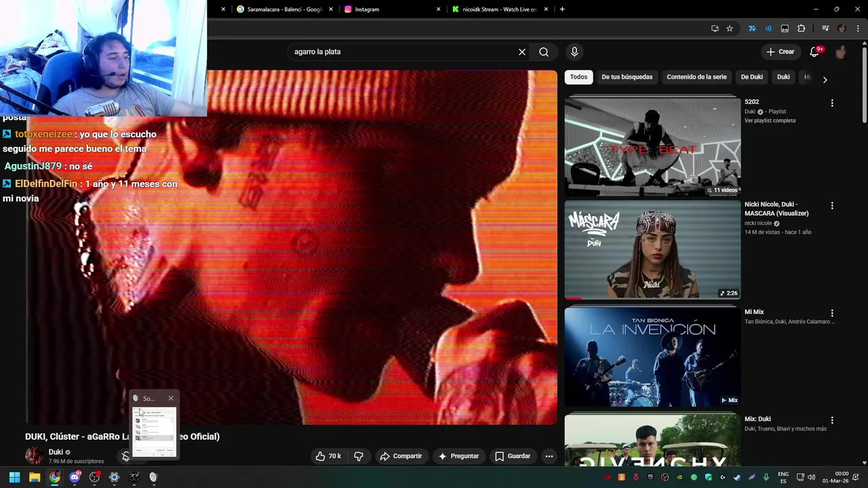Open the media control music-list icon
868x488 pixels.
coord(825,28)
